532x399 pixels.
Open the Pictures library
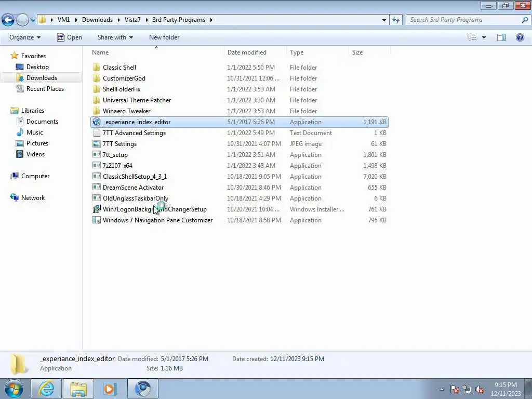click(37, 143)
